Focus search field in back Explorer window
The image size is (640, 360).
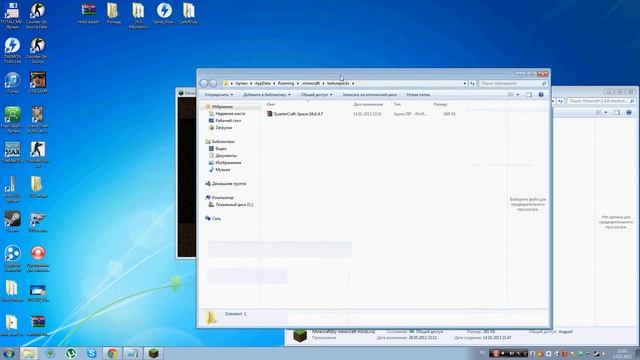601,101
